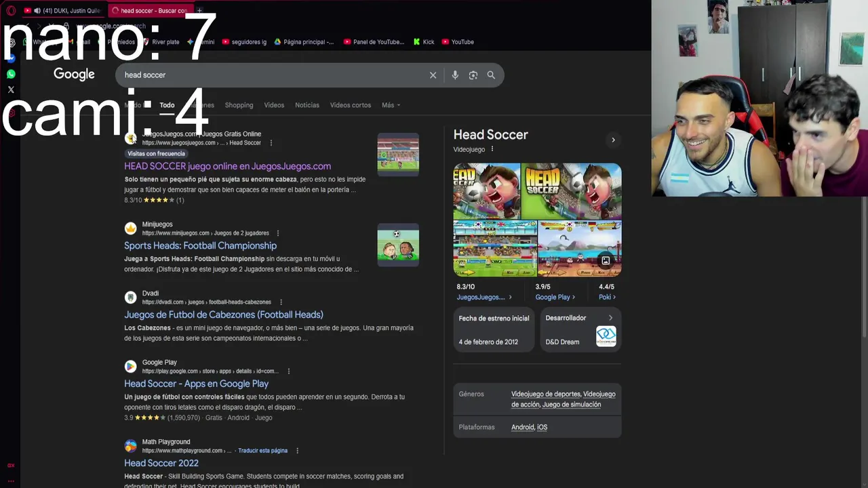Image resolution: width=868 pixels, height=488 pixels.
Task: Open Fecha de estreno inicial card
Action: pos(494,329)
